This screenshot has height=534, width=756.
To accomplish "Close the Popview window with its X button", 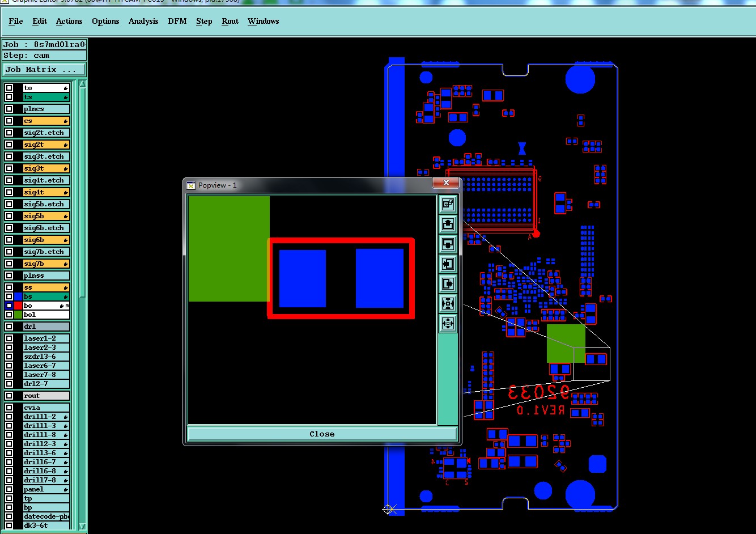I will coord(446,183).
